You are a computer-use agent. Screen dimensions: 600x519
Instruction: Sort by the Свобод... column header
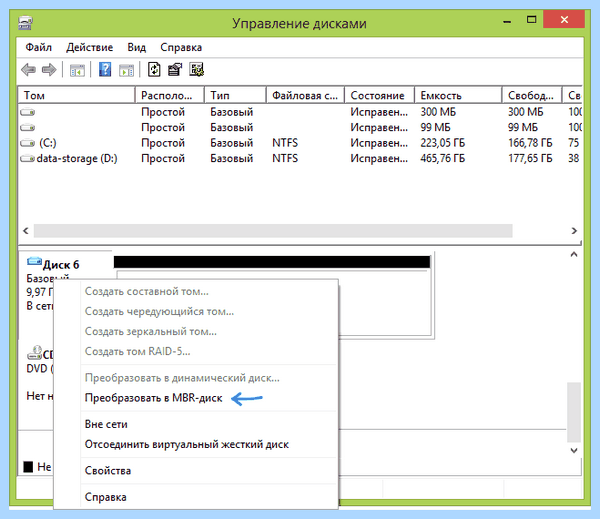[532, 95]
